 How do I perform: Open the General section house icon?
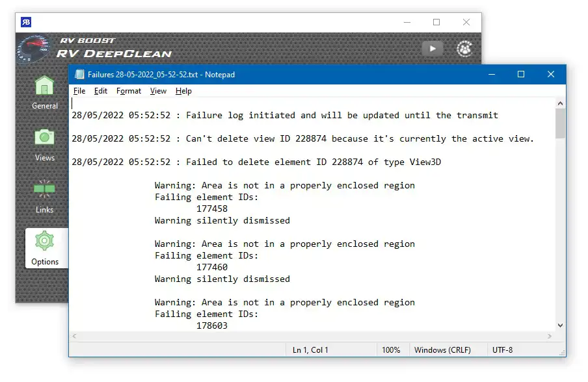click(x=44, y=85)
